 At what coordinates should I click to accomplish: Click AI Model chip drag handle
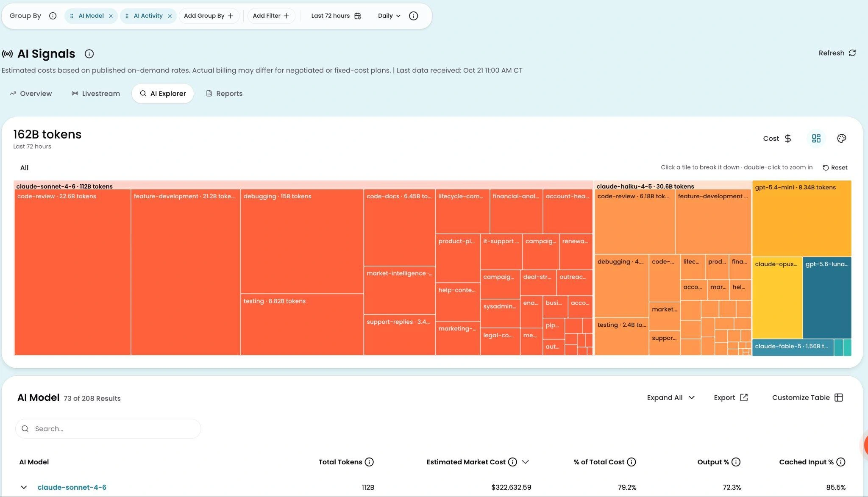coord(72,16)
